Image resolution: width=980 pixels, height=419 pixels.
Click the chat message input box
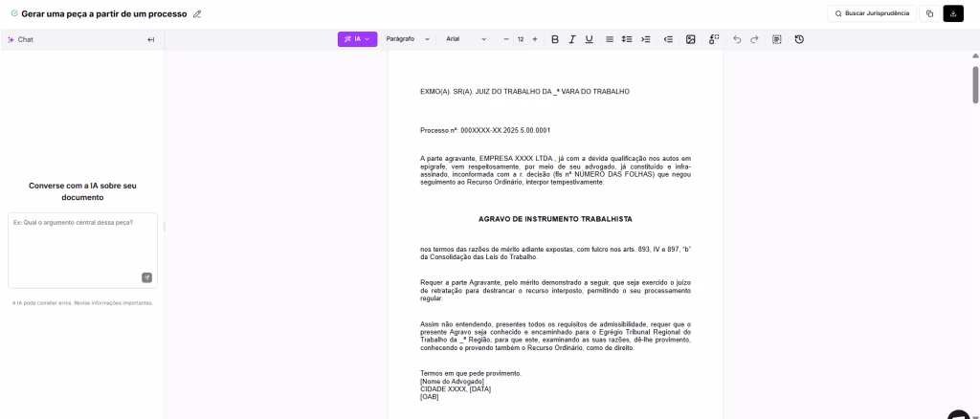point(82,250)
